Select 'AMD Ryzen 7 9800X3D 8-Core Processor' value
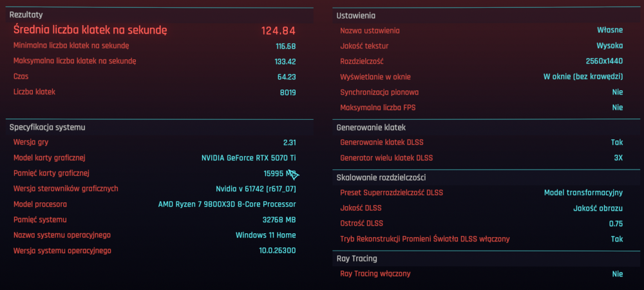The image size is (644, 290). click(227, 204)
